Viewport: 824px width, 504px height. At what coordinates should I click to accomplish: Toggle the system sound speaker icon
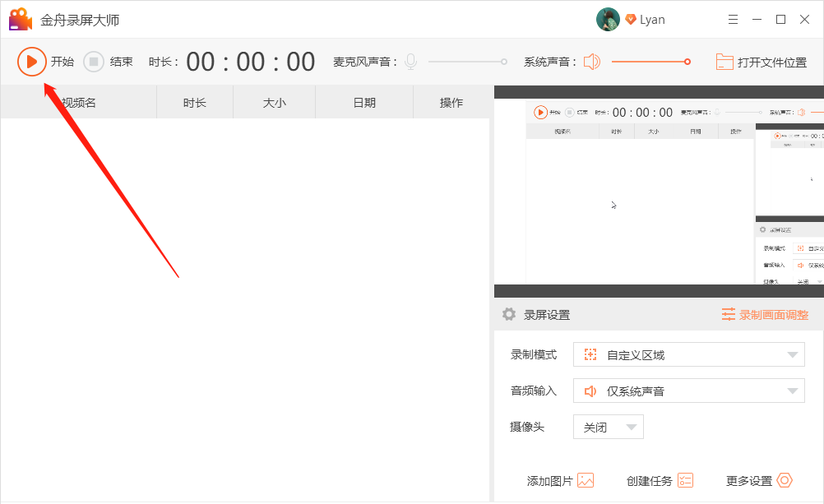coord(592,62)
